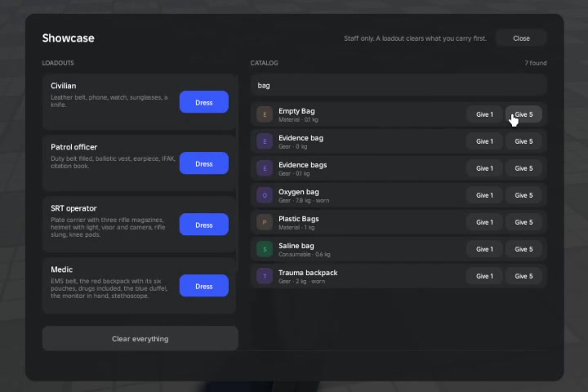Click the Staff only notice text

pyautogui.click(x=415, y=38)
